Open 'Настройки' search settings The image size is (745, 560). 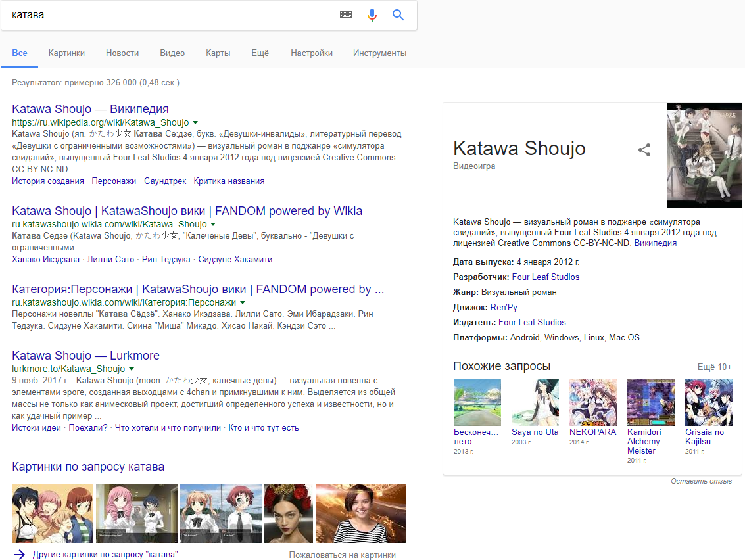pos(312,53)
